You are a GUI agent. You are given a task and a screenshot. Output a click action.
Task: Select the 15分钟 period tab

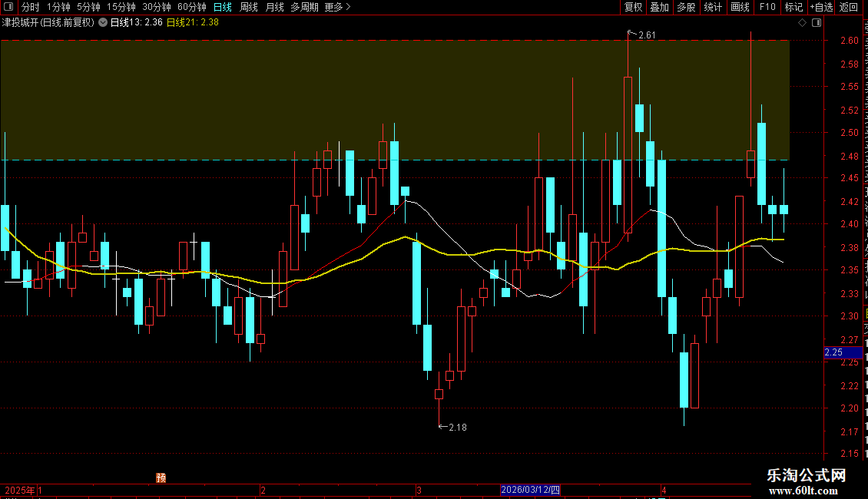(121, 7)
